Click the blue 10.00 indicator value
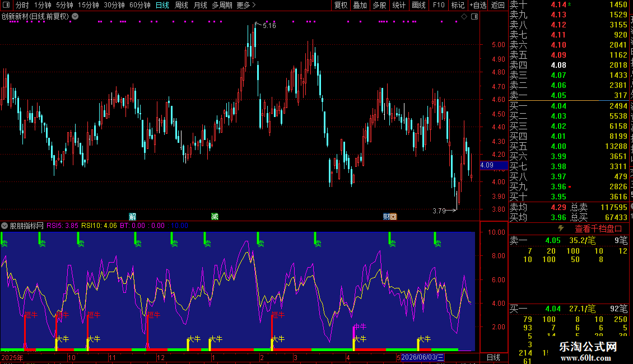 click(180, 226)
